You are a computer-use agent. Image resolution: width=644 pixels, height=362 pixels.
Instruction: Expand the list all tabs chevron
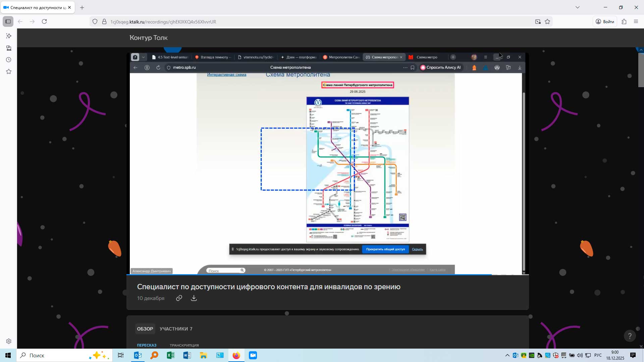(x=577, y=7)
